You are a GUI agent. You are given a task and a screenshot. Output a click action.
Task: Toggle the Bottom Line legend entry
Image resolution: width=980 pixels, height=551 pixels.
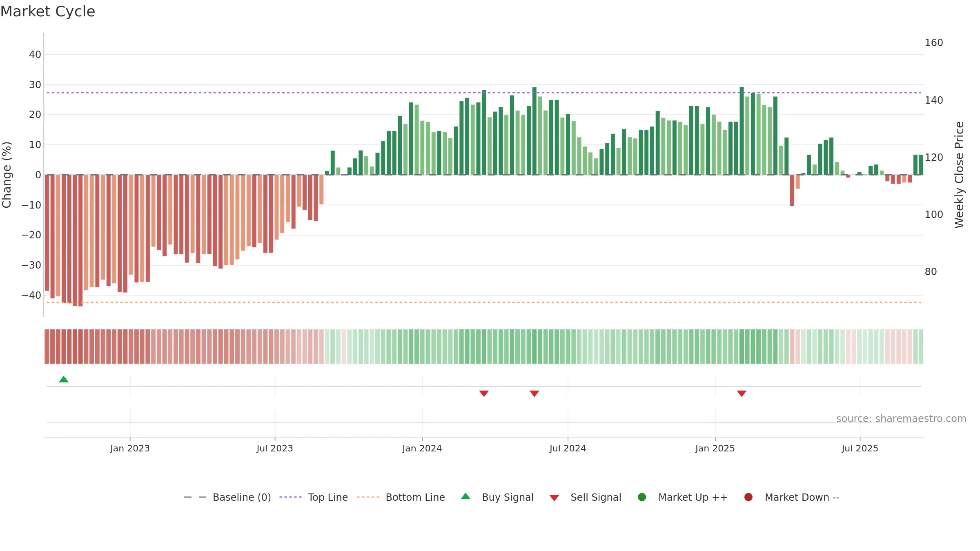[401, 497]
